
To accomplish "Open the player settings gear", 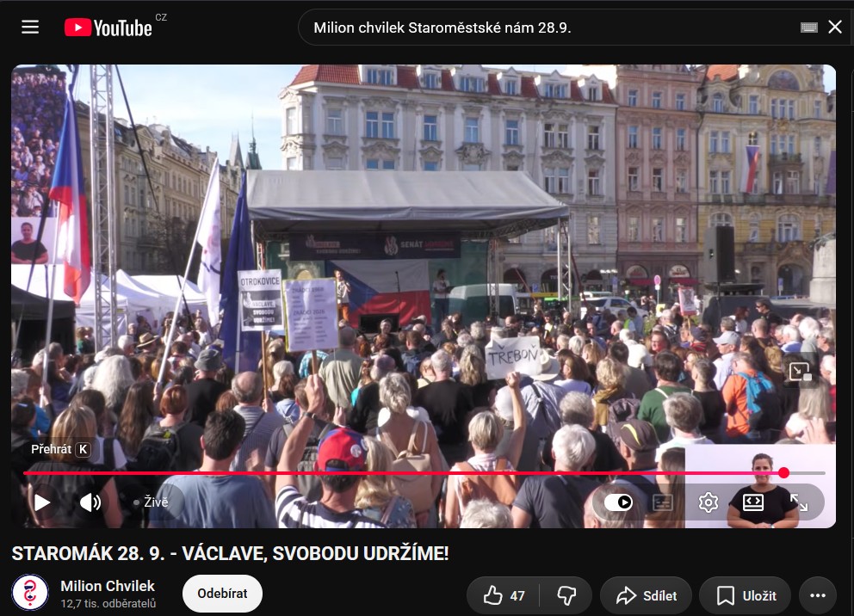I will 708,502.
